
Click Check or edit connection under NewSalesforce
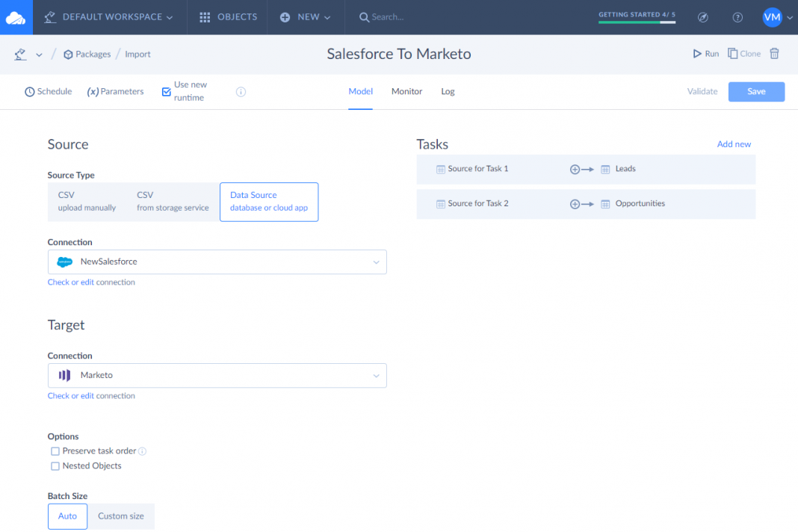pos(91,282)
